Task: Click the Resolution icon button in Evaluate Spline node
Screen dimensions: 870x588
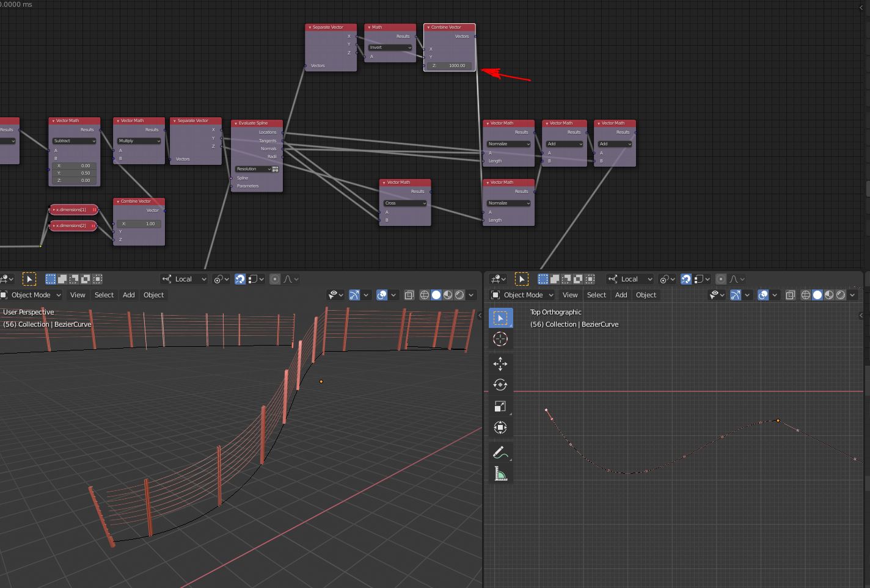Action: tap(275, 169)
